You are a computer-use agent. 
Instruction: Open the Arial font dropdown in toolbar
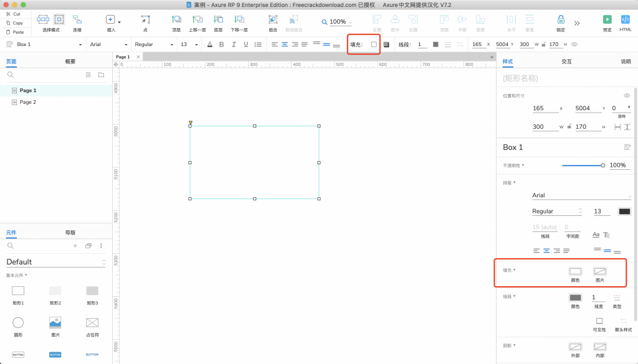coord(108,44)
